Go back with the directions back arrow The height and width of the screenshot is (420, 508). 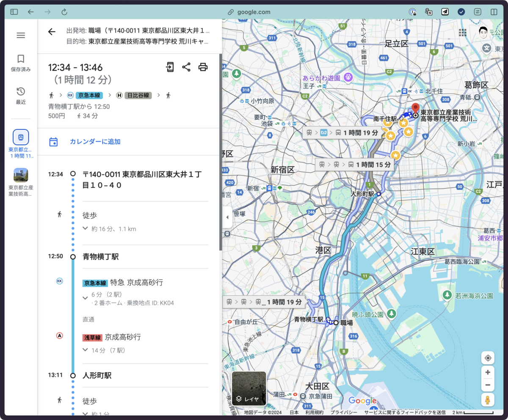point(52,32)
